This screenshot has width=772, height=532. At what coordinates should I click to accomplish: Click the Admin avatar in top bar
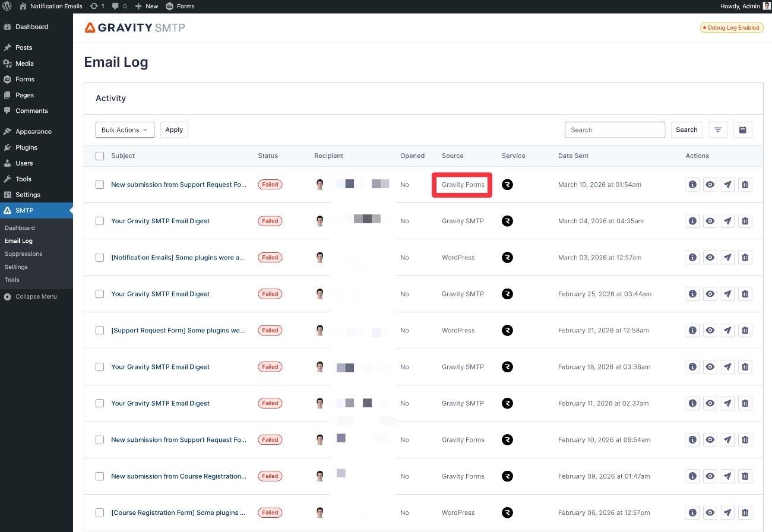click(x=767, y=6)
